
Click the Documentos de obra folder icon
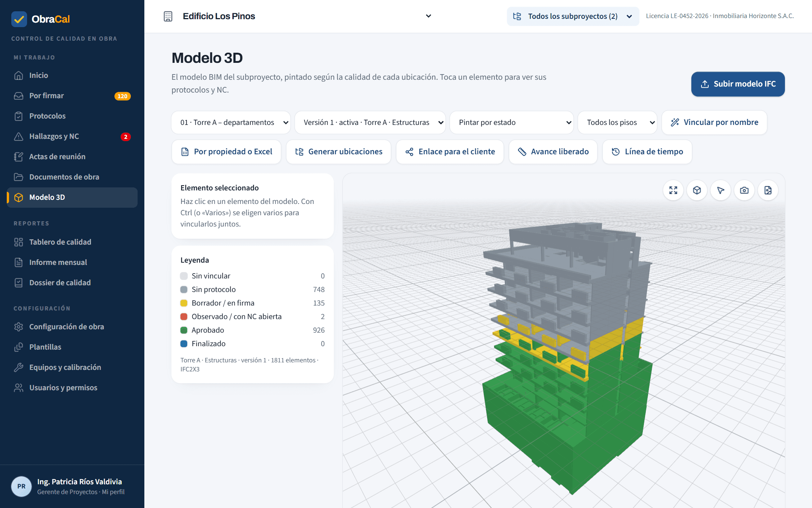pos(18,177)
